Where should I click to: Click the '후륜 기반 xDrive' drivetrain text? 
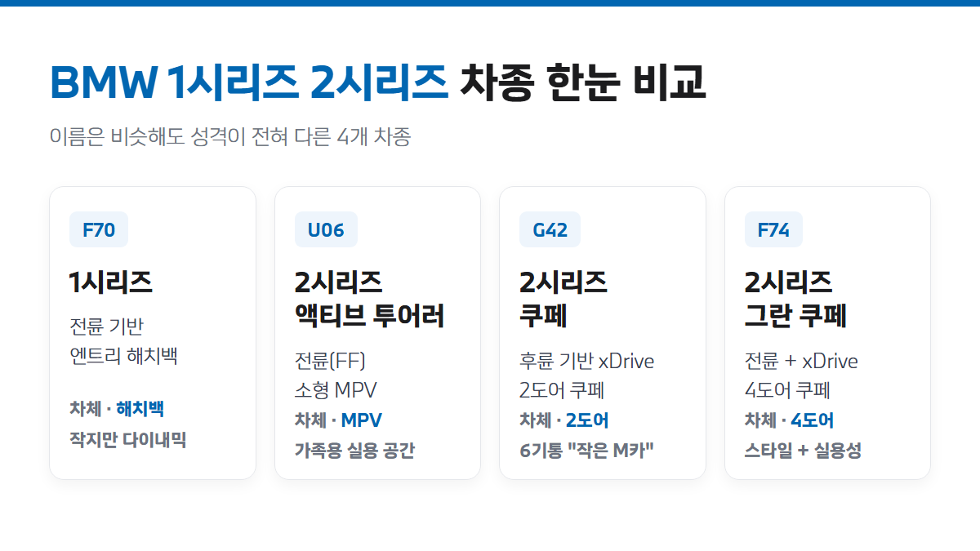click(x=587, y=361)
